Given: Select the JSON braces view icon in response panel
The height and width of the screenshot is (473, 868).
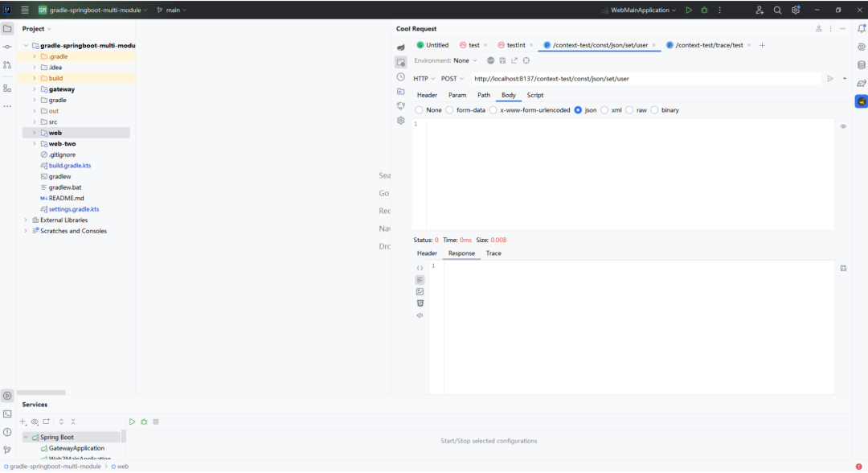Looking at the screenshot, I should click(x=420, y=267).
